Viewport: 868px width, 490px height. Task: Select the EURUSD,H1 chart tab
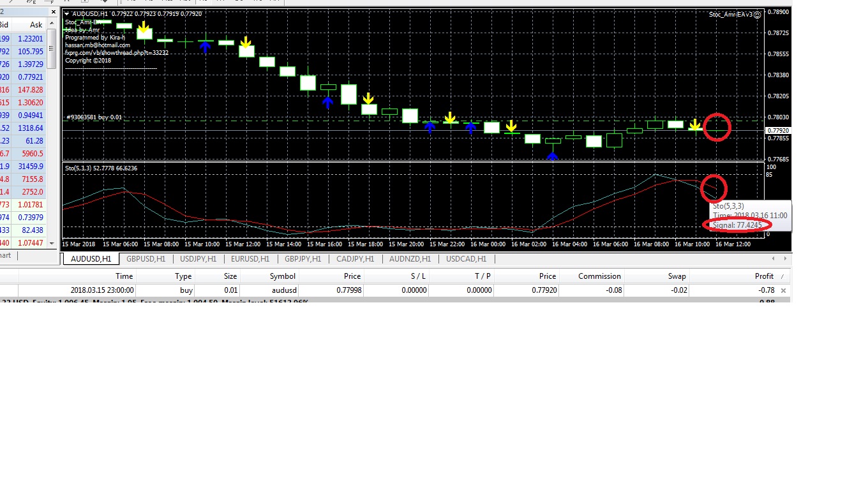251,259
